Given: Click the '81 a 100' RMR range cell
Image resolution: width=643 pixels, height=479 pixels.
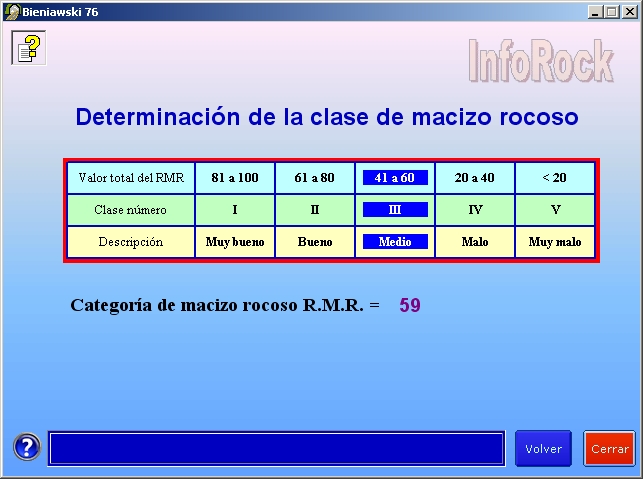Looking at the screenshot, I should click(235, 178).
